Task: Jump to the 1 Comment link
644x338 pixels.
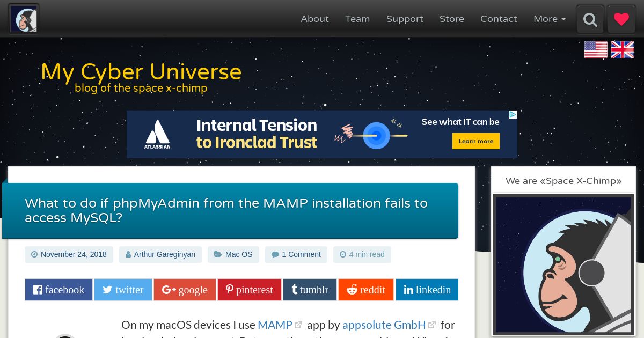Action: (x=296, y=254)
